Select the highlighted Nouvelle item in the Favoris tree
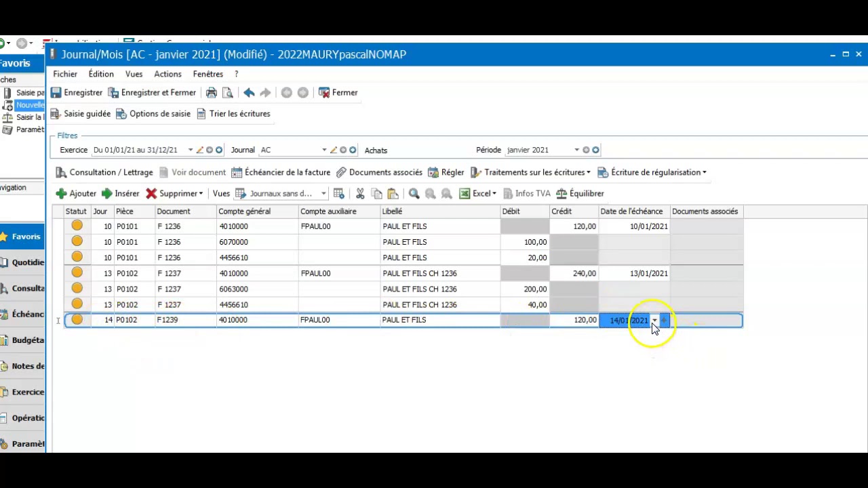The width and height of the screenshot is (868, 488). (30, 105)
